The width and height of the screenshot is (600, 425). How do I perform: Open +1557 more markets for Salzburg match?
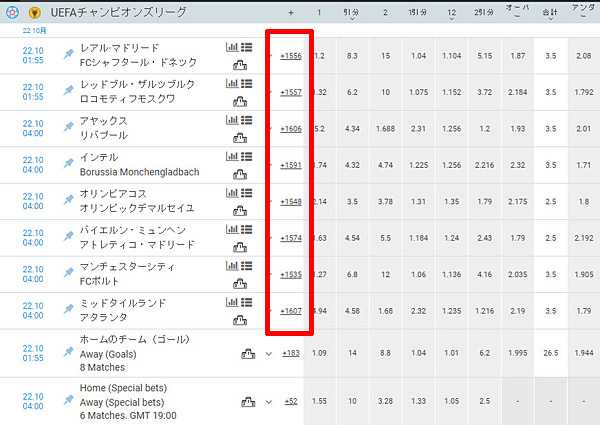291,92
